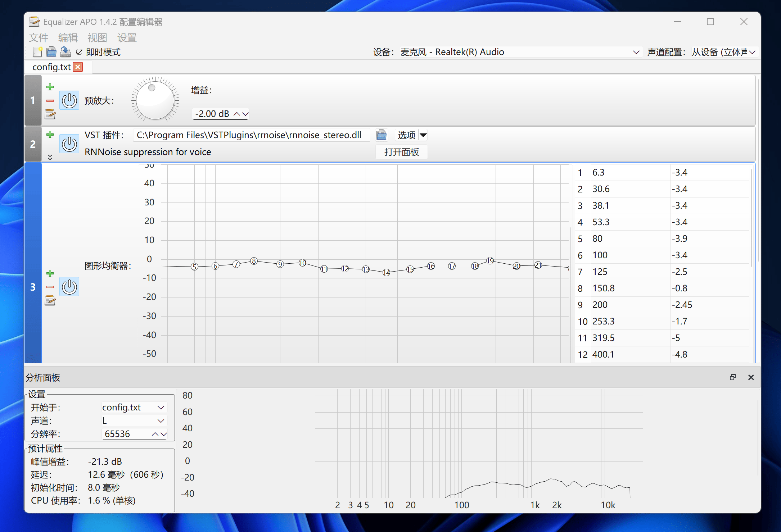Viewport: 781px width, 532px height.
Task: Remove the preamp filter with the minus icon
Action: [x=50, y=101]
